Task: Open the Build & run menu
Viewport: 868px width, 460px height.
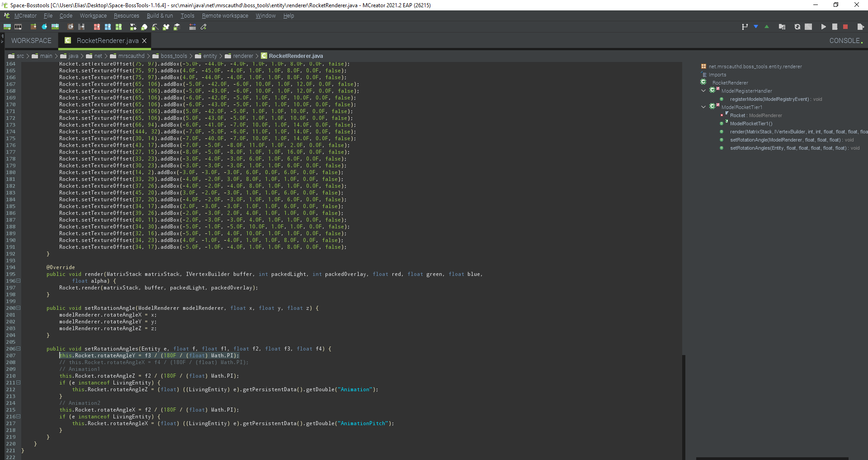Action: [x=160, y=15]
